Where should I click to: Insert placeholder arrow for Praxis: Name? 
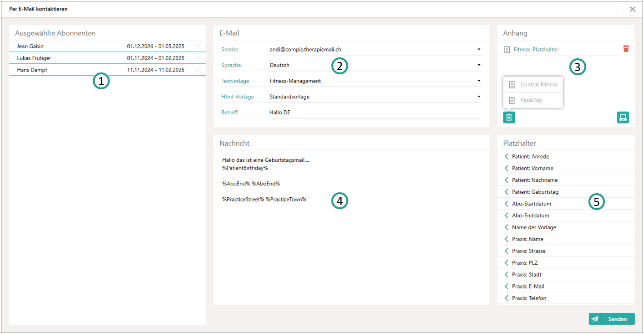pos(507,239)
